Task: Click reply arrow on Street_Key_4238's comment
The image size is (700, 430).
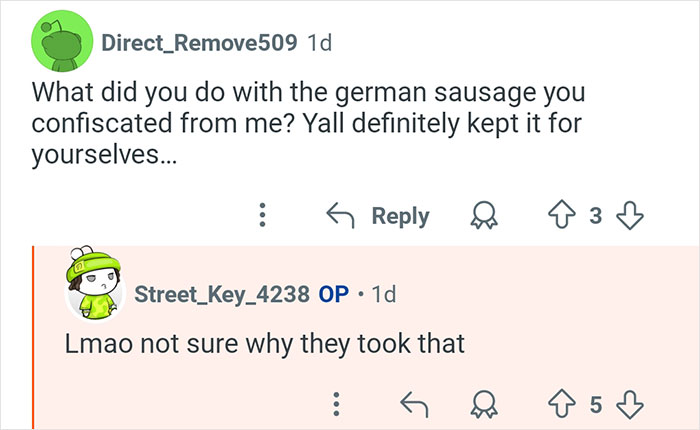Action: tap(411, 403)
